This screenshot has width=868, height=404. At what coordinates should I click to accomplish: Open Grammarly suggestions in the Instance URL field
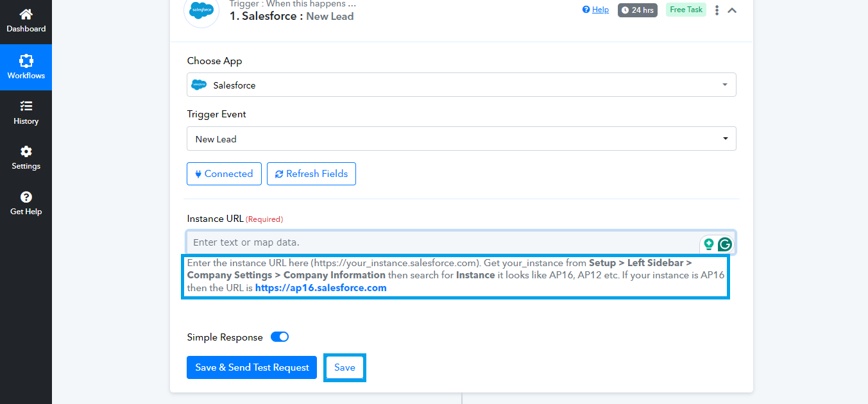[x=724, y=244]
